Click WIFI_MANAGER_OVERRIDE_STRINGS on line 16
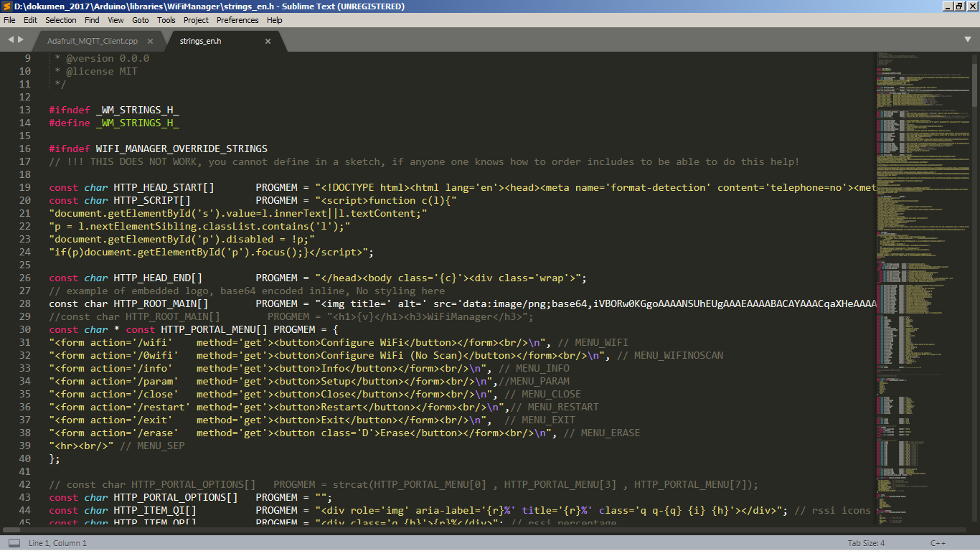The height and width of the screenshot is (551, 980). [x=182, y=149]
